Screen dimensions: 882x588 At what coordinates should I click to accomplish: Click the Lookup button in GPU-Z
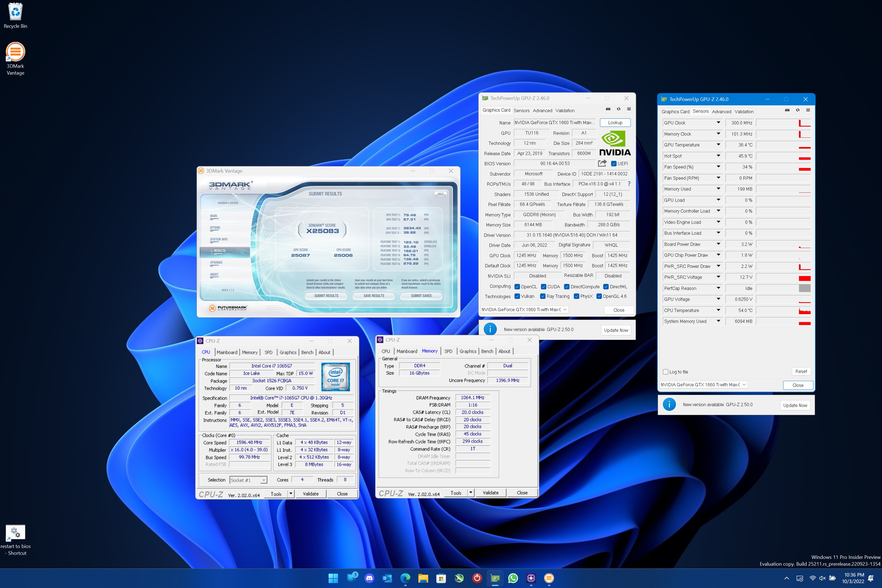pos(615,122)
